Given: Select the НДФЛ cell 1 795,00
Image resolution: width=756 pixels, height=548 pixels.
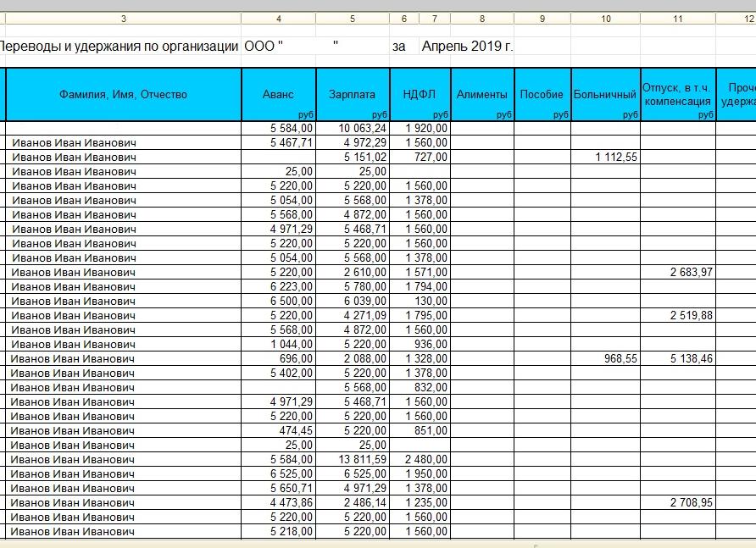Looking at the screenshot, I should click(420, 316).
